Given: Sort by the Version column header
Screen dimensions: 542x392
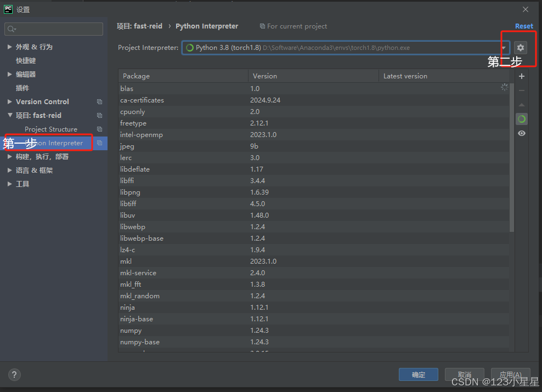Looking at the screenshot, I should (313, 76).
